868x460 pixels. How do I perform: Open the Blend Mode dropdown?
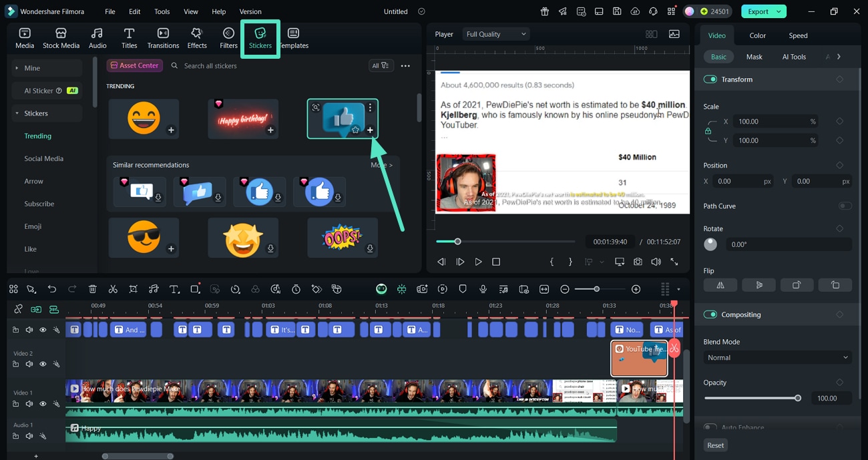tap(777, 358)
